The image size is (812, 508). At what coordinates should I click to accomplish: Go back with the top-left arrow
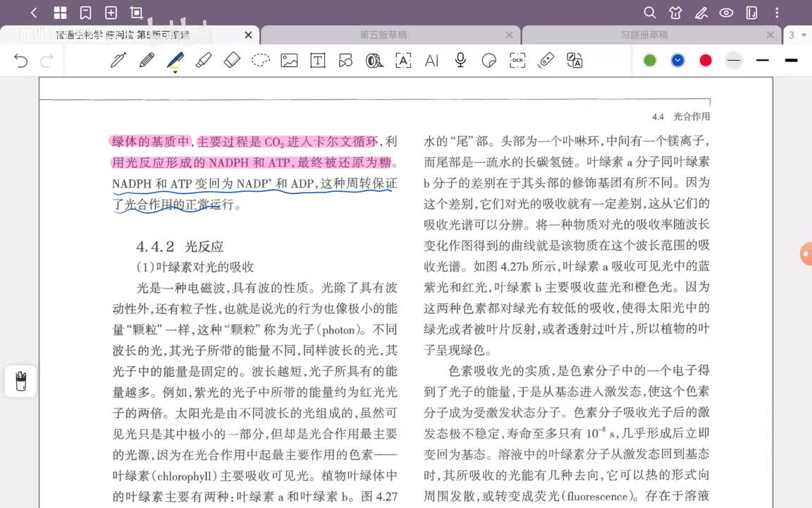point(34,13)
